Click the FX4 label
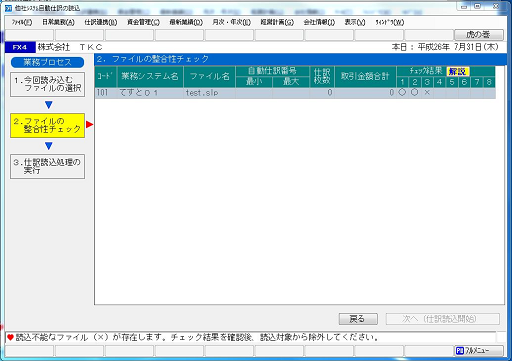 click(20, 47)
